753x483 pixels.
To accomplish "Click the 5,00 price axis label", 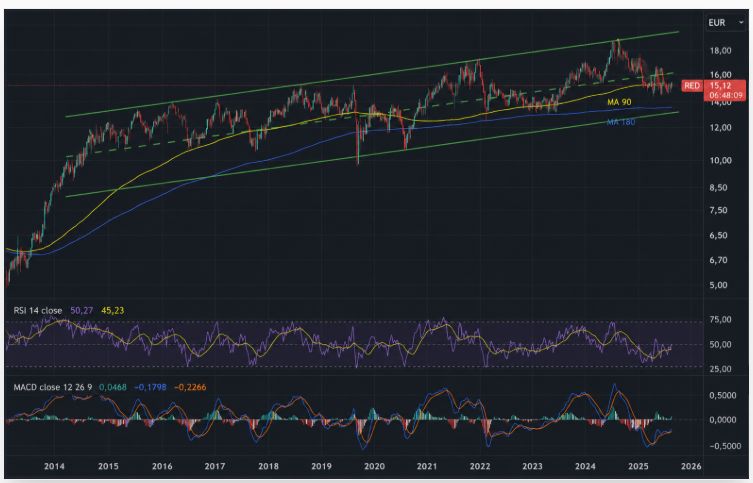I will tap(718, 285).
